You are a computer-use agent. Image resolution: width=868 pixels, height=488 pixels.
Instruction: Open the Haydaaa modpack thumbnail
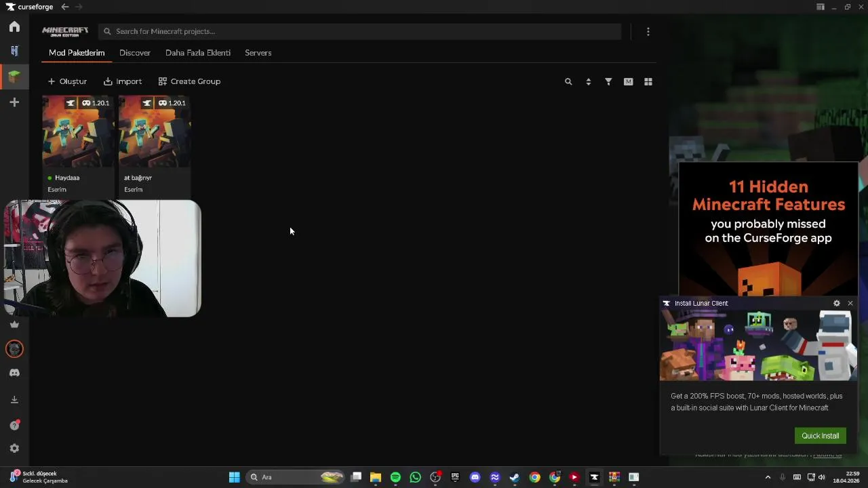(x=79, y=131)
